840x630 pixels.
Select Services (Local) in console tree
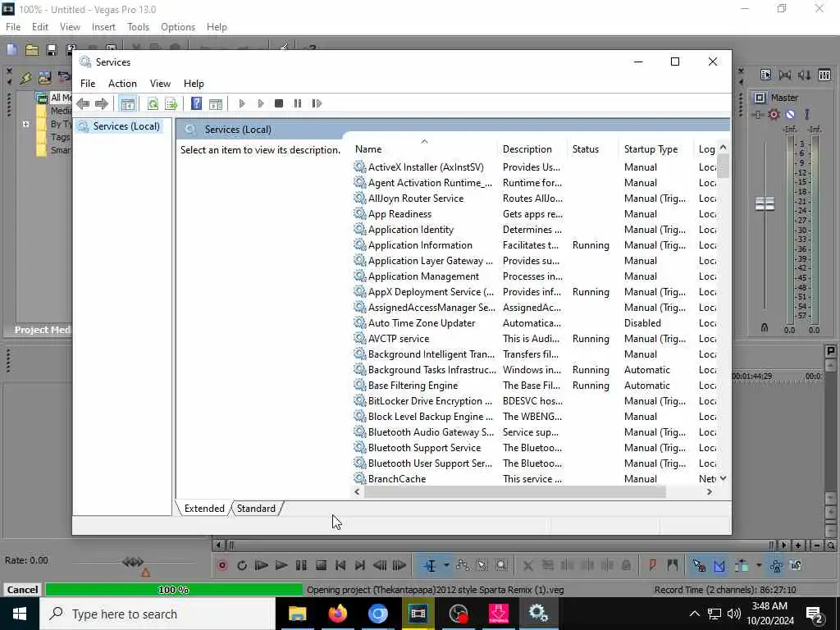[x=126, y=126]
